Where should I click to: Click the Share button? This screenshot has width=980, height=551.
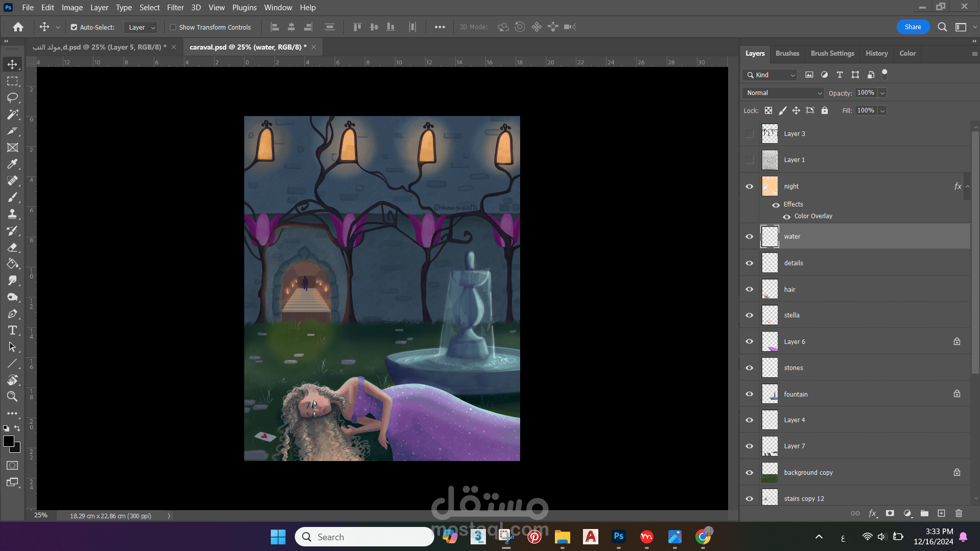click(913, 27)
